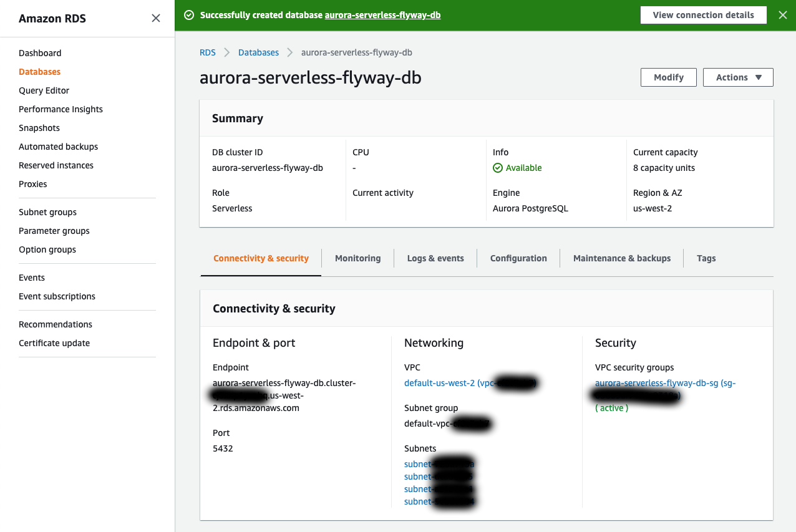
Task: Switch to the Monitoring tab
Action: [357, 258]
